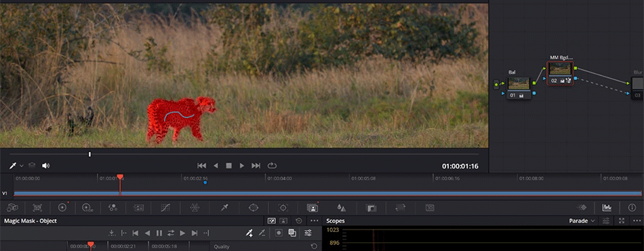Play the viewer clip in reverse
Viewport: 644px width, 251px height.
click(x=216, y=166)
